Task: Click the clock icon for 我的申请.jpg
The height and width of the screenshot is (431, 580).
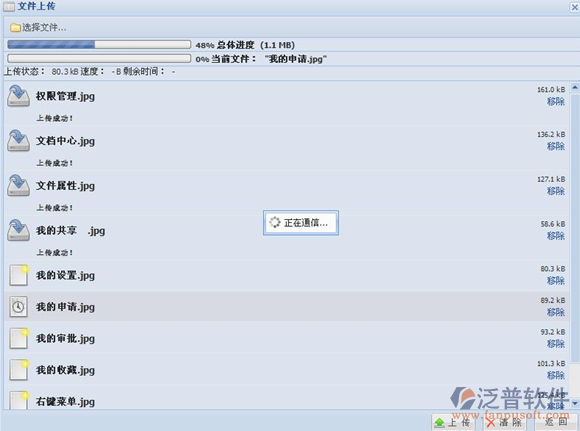Action: coord(18,307)
